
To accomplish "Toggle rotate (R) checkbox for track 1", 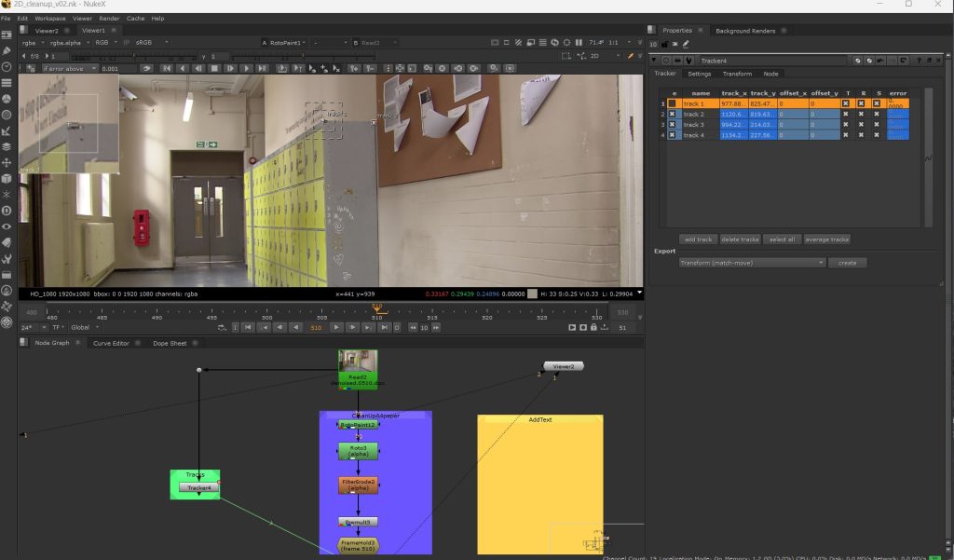I will pyautogui.click(x=863, y=103).
